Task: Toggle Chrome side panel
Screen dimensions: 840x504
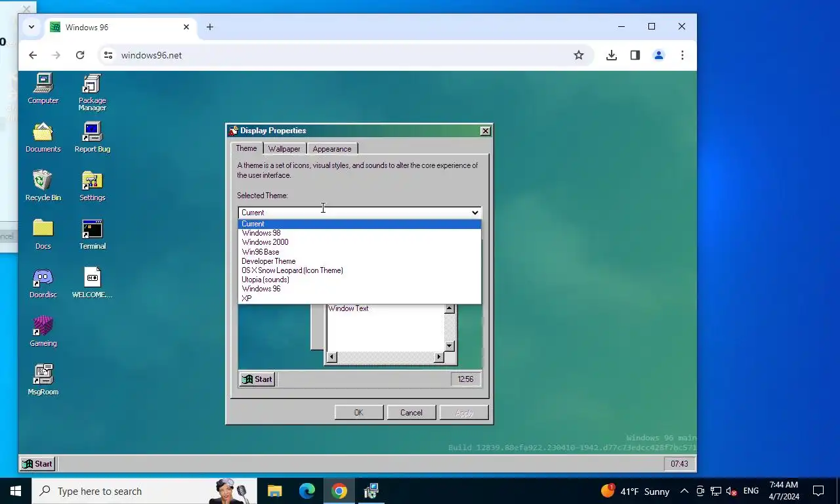Action: coord(635,55)
